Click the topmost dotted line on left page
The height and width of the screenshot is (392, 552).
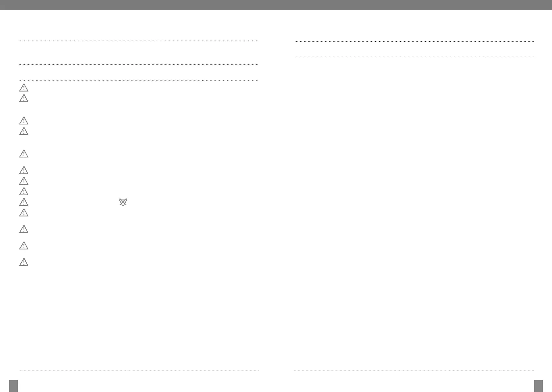[138, 41]
